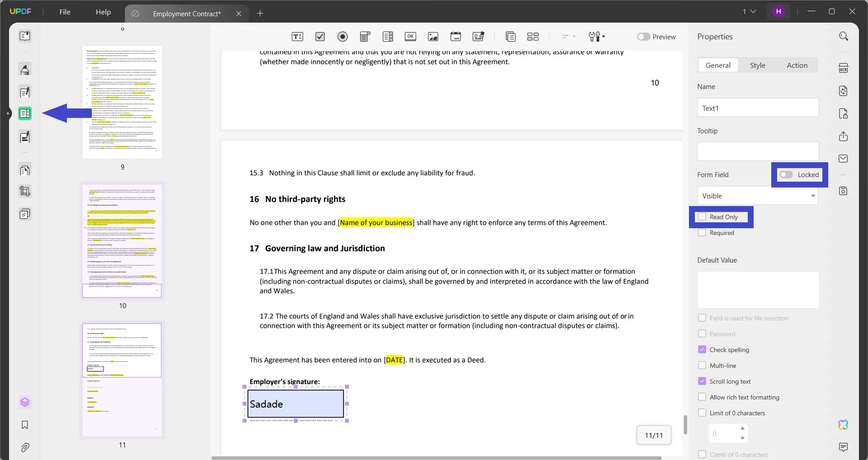Increase the character limit stepper
The image size is (868, 460).
tap(742, 428)
